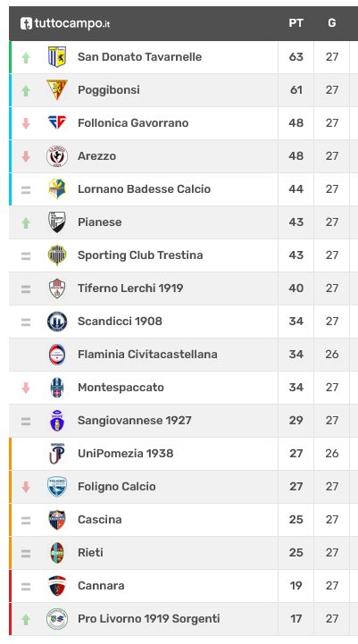
Task: Click San Donato Tavarnelle team crest
Action: [57, 56]
